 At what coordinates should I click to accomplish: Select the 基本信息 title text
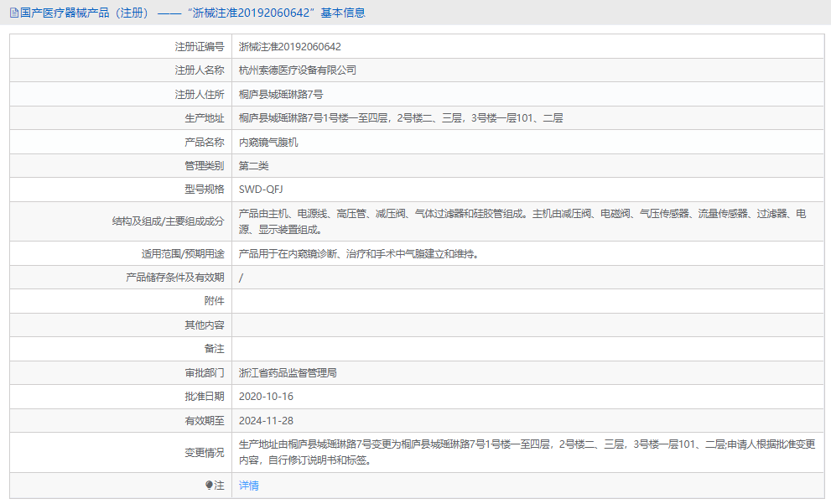(344, 12)
